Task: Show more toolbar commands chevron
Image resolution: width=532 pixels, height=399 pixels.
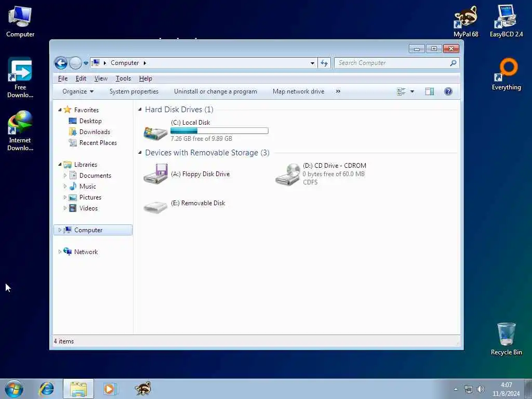Action: tap(338, 91)
